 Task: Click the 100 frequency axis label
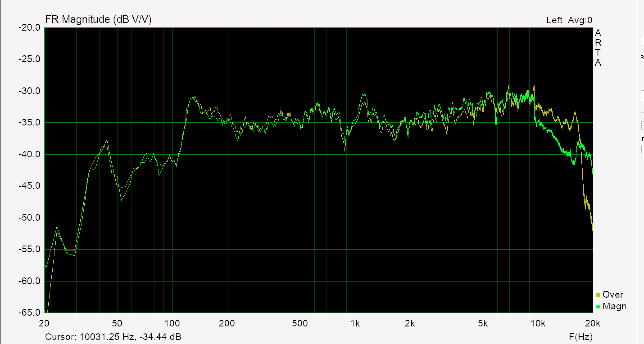pyautogui.click(x=172, y=324)
